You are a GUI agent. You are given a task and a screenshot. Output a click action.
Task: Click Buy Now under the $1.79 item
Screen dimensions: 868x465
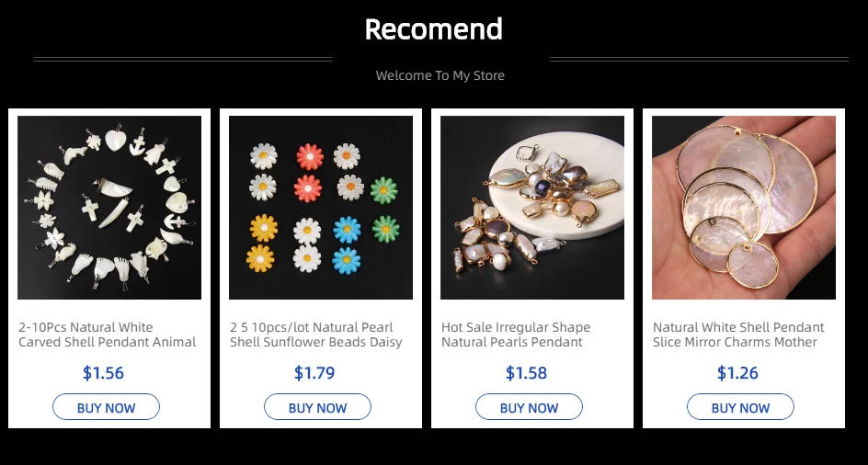click(x=318, y=407)
